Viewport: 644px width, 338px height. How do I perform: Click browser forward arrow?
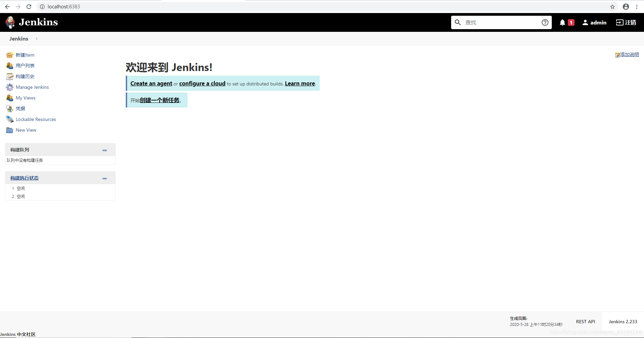(18, 7)
